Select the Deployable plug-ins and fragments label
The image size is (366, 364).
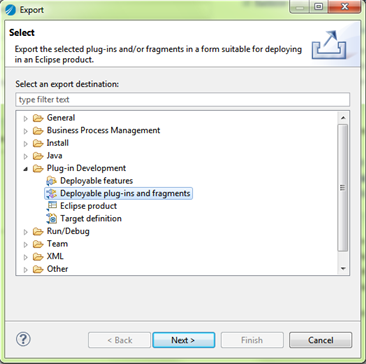pos(125,194)
